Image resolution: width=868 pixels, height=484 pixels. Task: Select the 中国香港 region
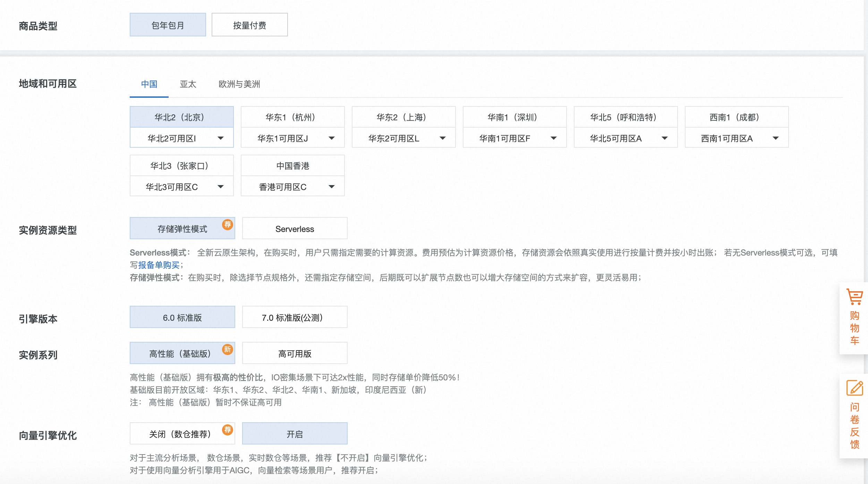click(x=292, y=165)
